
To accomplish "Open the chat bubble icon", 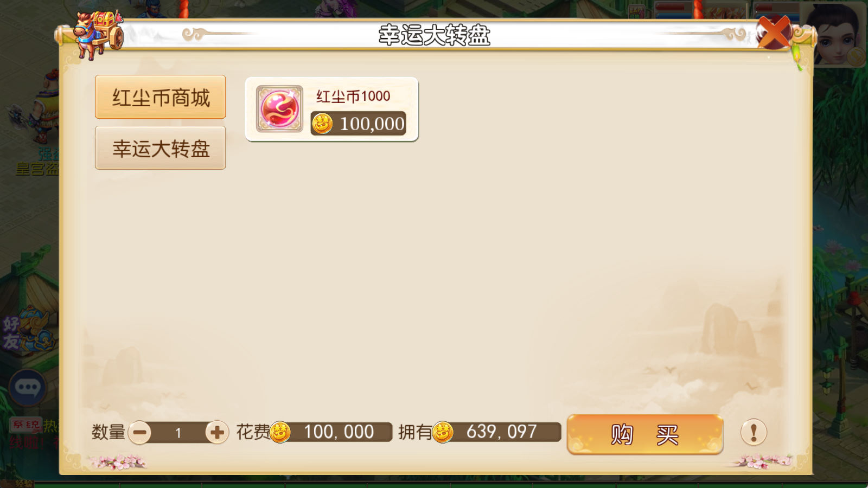I will (27, 387).
